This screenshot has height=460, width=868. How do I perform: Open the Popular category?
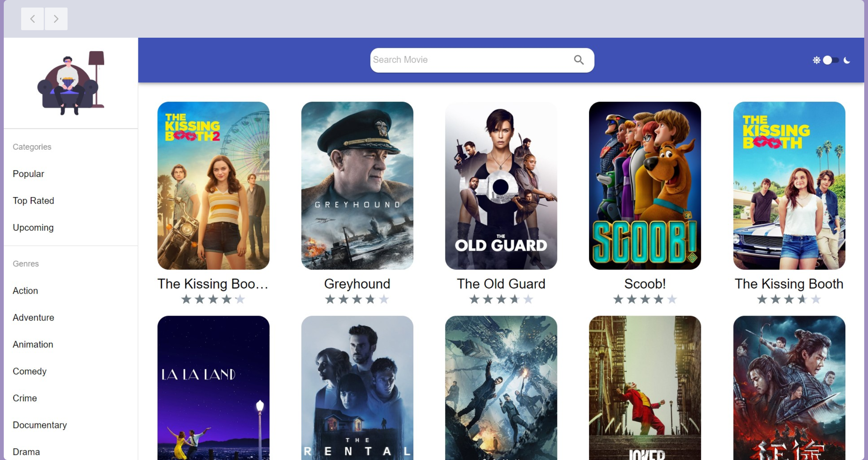28,174
